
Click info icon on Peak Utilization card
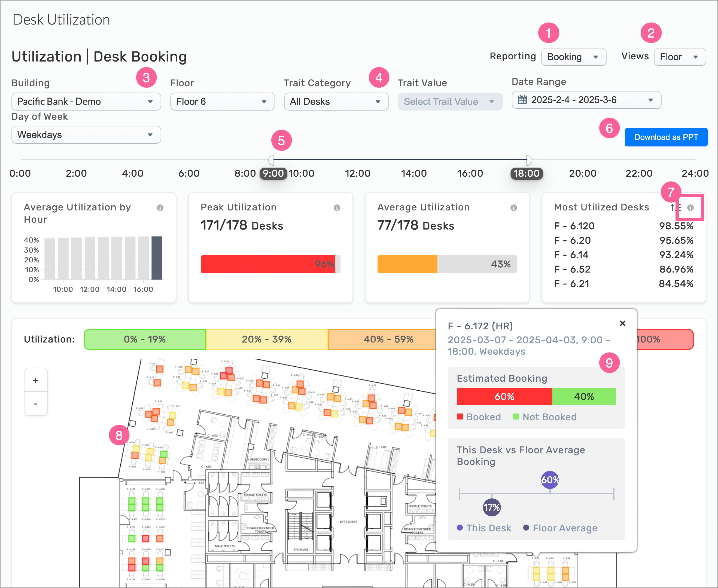(337, 208)
